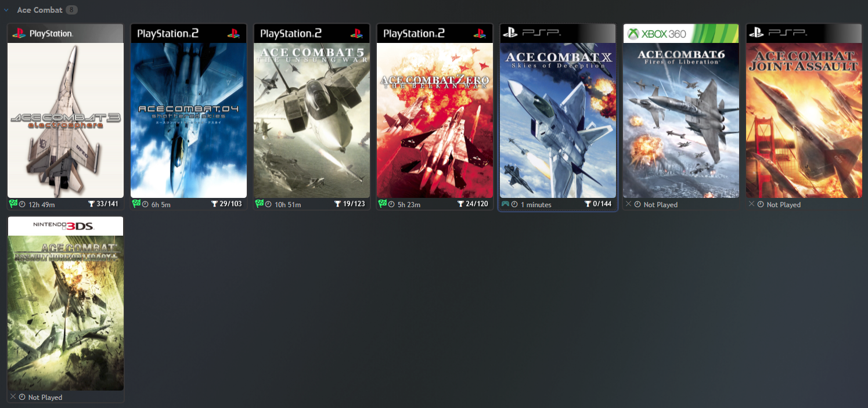This screenshot has width=868, height=408.
Task: Click the 5h 23m playtime text
Action: 409,204
